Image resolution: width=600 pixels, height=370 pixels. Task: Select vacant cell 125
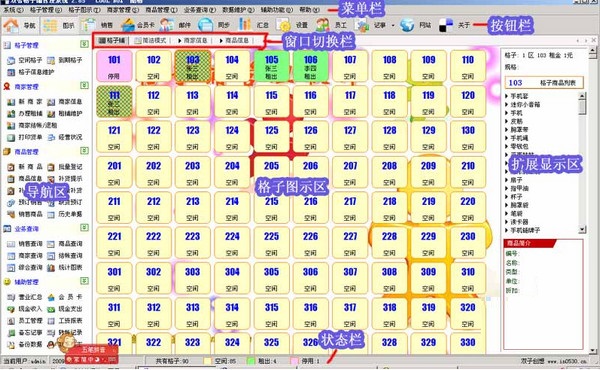(x=271, y=137)
